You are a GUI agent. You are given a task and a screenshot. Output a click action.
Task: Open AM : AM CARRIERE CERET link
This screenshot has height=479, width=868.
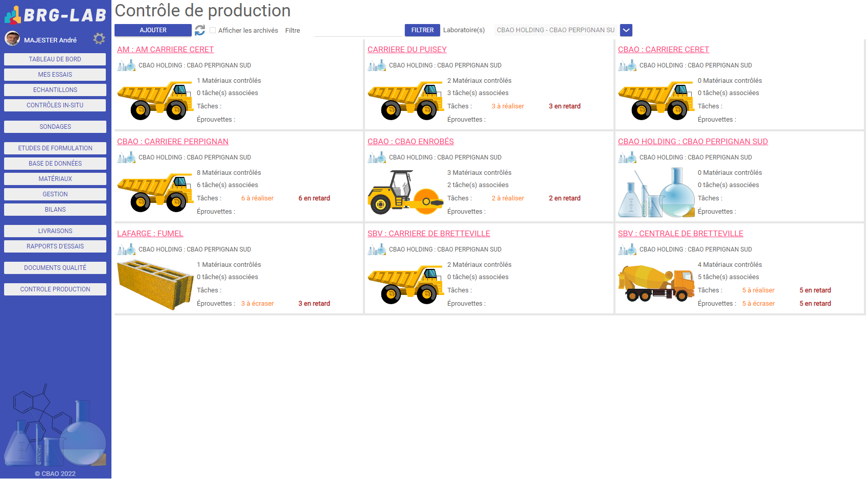tap(165, 50)
